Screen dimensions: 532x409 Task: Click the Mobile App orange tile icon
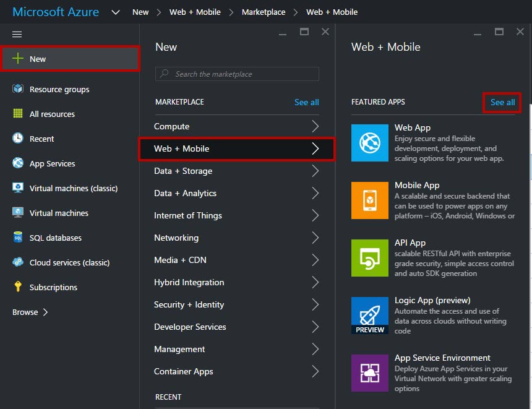click(370, 200)
